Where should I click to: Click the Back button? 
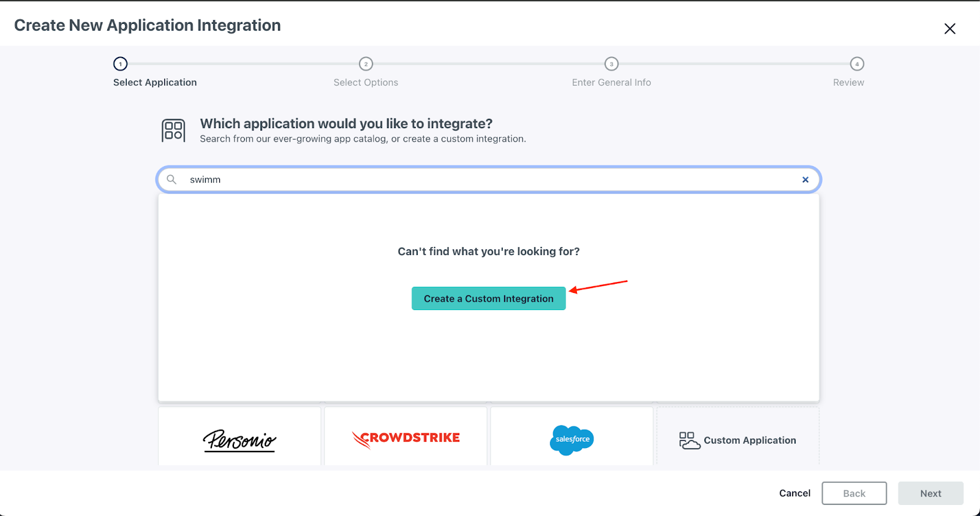pyautogui.click(x=854, y=493)
